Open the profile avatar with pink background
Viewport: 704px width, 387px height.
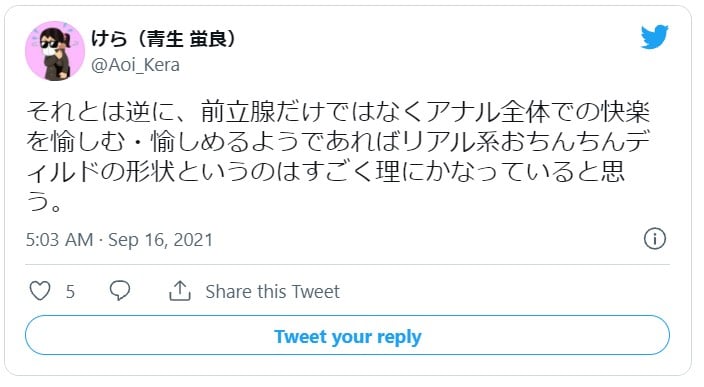click(55, 51)
